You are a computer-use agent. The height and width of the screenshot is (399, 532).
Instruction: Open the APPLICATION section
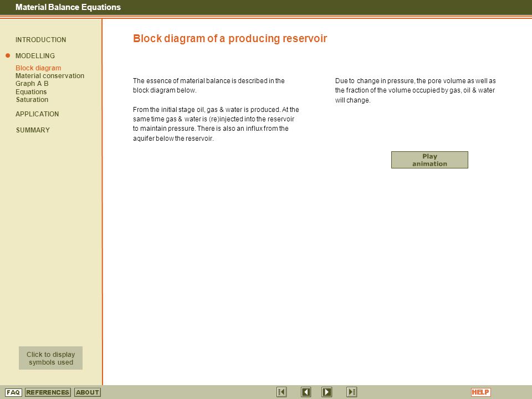tap(37, 114)
